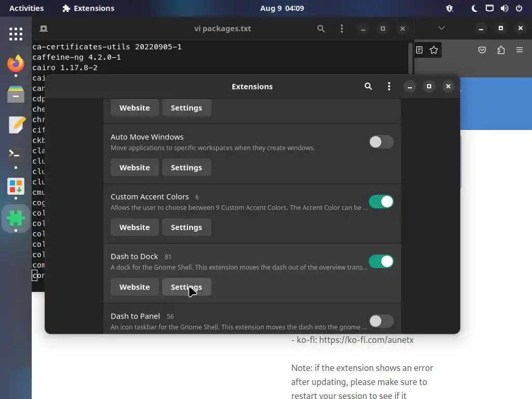Click Settings button of the topmost extension
The width and height of the screenshot is (532, 399).
click(x=187, y=108)
